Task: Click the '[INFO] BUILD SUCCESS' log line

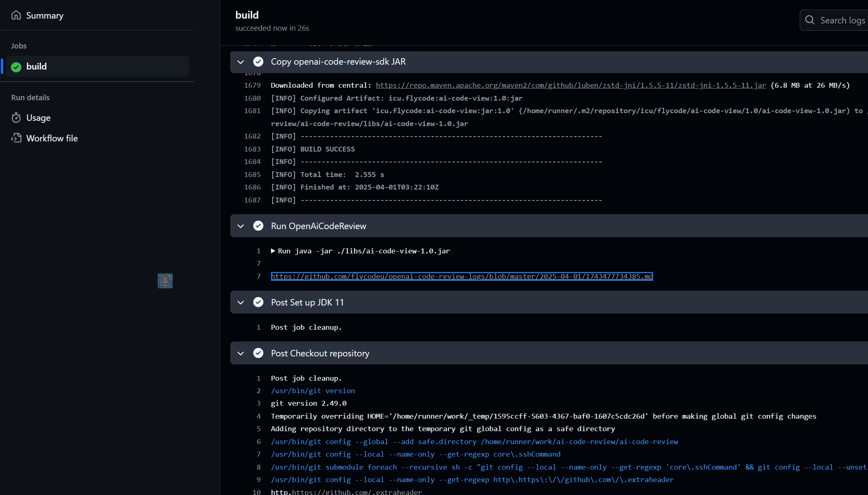Action: pyautogui.click(x=313, y=149)
